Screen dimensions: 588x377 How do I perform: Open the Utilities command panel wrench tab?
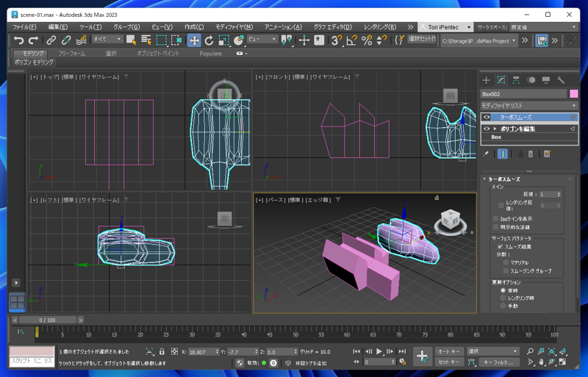tap(561, 80)
